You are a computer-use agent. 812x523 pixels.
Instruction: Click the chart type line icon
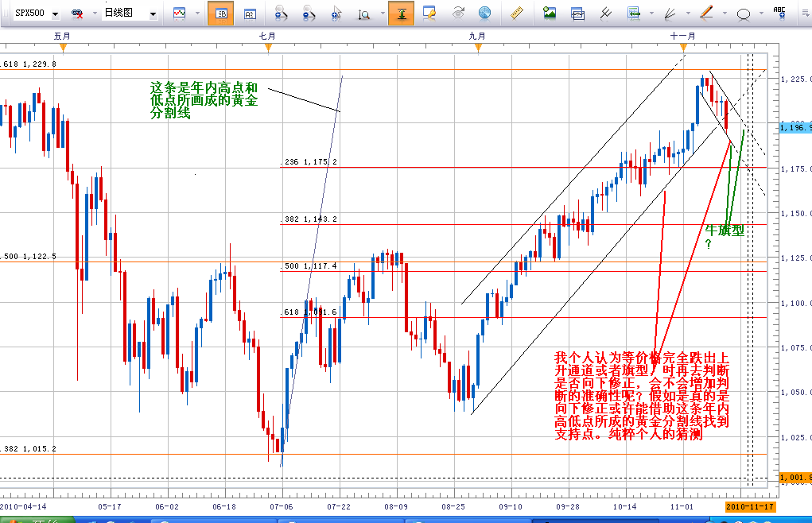[x=180, y=14]
